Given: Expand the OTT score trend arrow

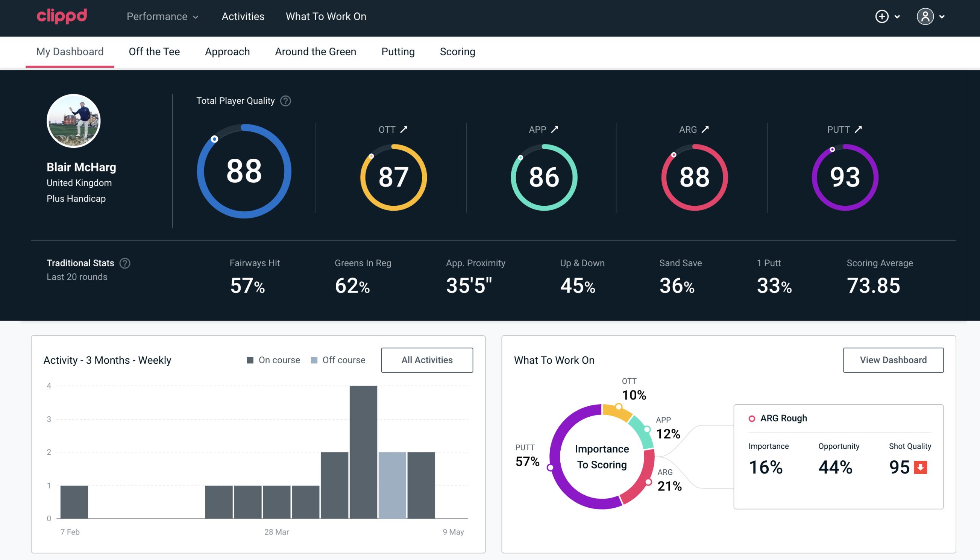Looking at the screenshot, I should (405, 129).
